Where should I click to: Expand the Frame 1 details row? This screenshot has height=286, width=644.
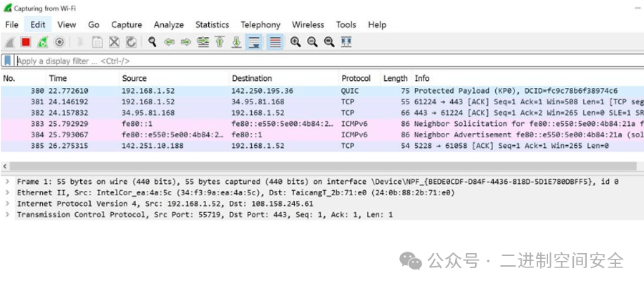pyautogui.click(x=7, y=182)
